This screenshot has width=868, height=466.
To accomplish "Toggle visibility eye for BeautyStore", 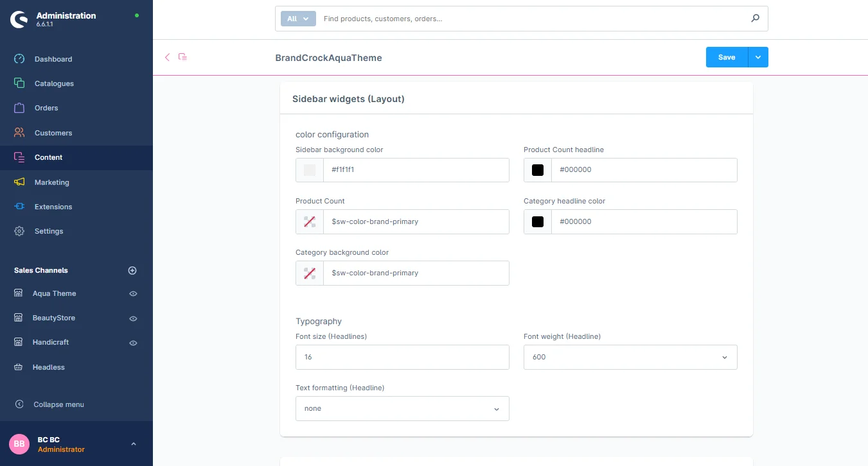I will (x=133, y=318).
